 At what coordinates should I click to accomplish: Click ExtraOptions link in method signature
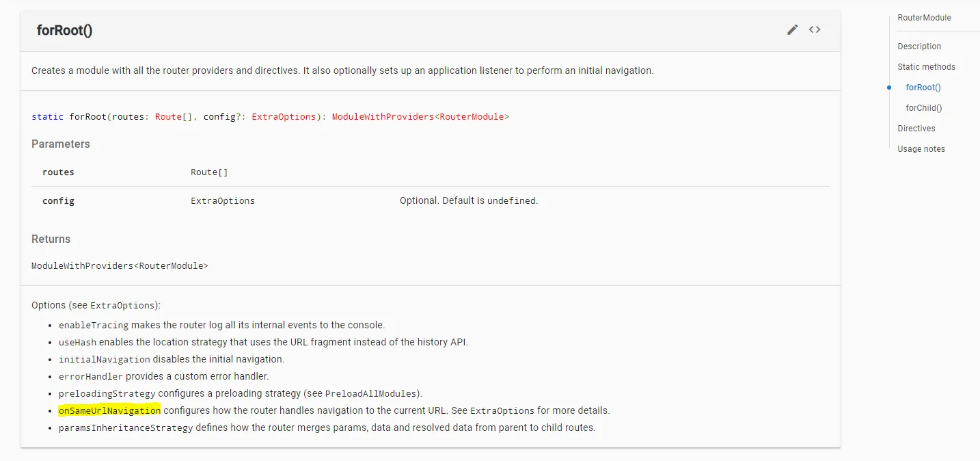[284, 117]
